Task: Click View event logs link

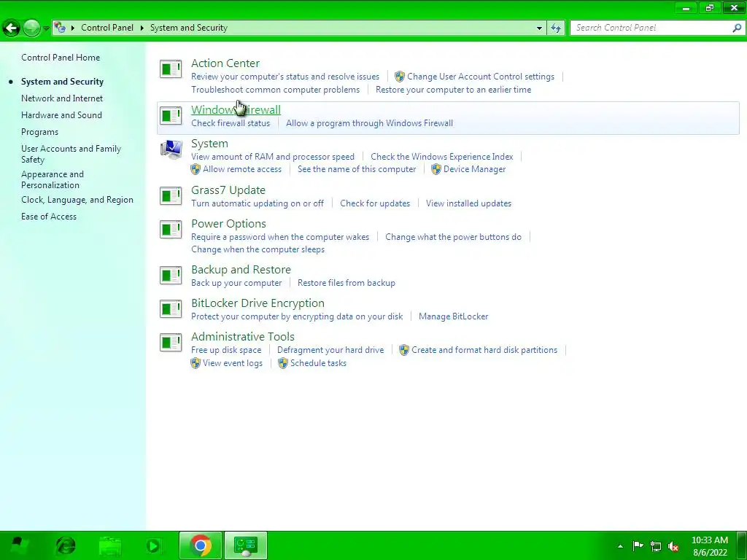Action: (x=233, y=363)
